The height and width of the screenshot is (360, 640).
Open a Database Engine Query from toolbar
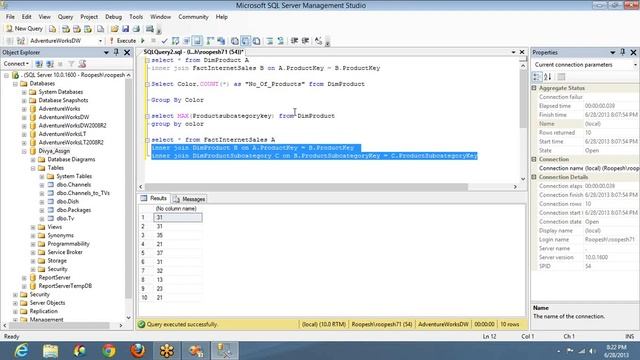53,29
